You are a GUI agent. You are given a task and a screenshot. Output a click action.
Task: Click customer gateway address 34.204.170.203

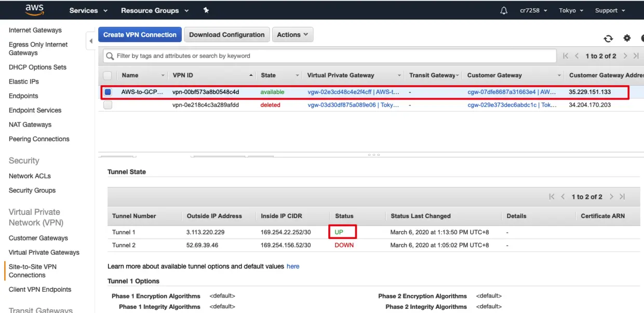(589, 105)
